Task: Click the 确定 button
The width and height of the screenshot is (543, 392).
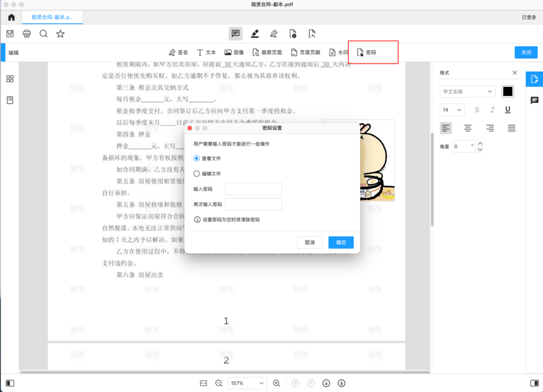Action: (x=341, y=242)
